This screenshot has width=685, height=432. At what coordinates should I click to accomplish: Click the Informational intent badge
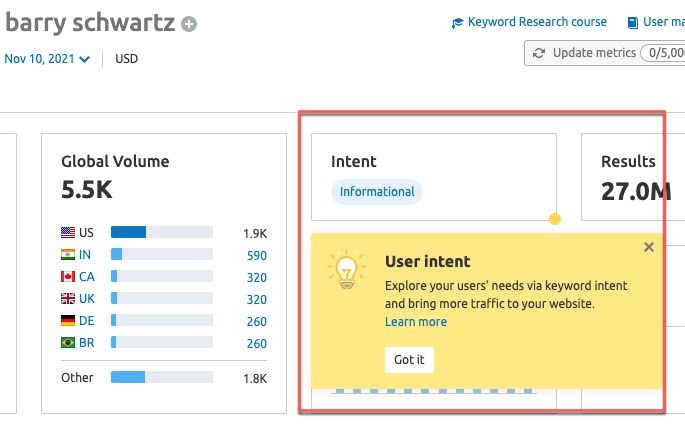coord(377,192)
